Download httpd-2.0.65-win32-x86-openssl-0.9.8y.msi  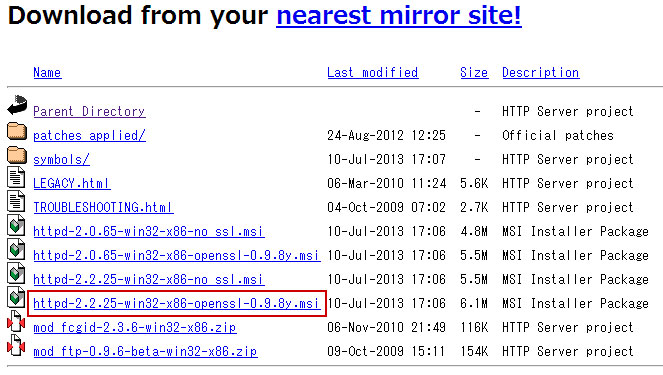tap(176, 256)
